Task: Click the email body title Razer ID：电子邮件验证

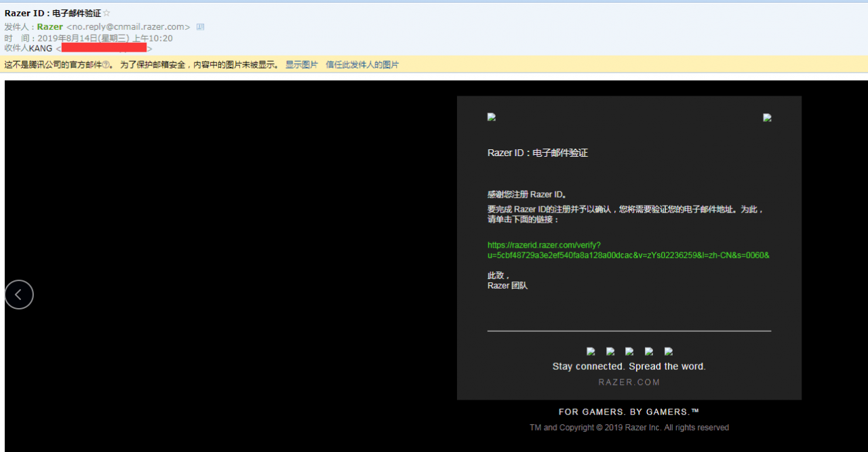Action: pos(538,153)
